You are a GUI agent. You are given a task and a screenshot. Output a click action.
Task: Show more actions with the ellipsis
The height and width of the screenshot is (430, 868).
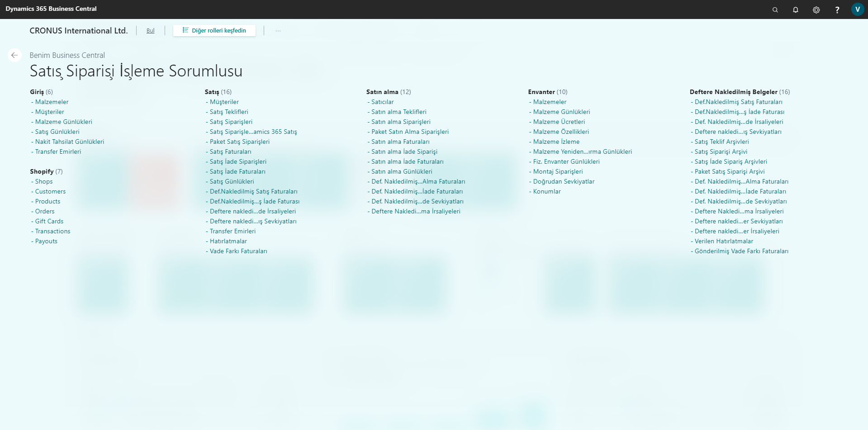[278, 31]
